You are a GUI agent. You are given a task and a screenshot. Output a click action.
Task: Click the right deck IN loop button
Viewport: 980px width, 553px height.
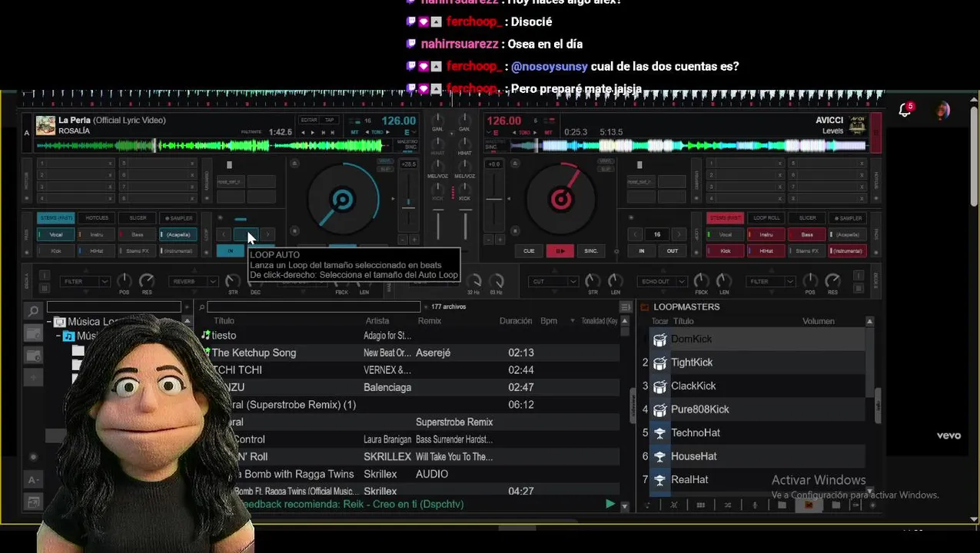tap(641, 251)
